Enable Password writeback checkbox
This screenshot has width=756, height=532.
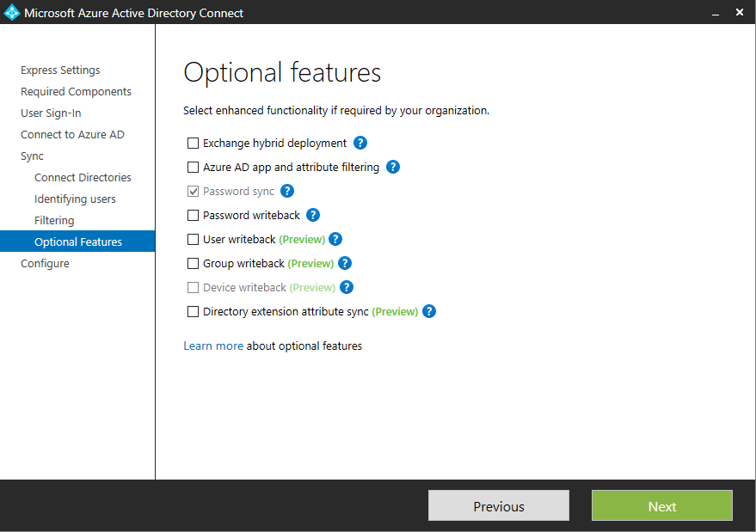[193, 215]
